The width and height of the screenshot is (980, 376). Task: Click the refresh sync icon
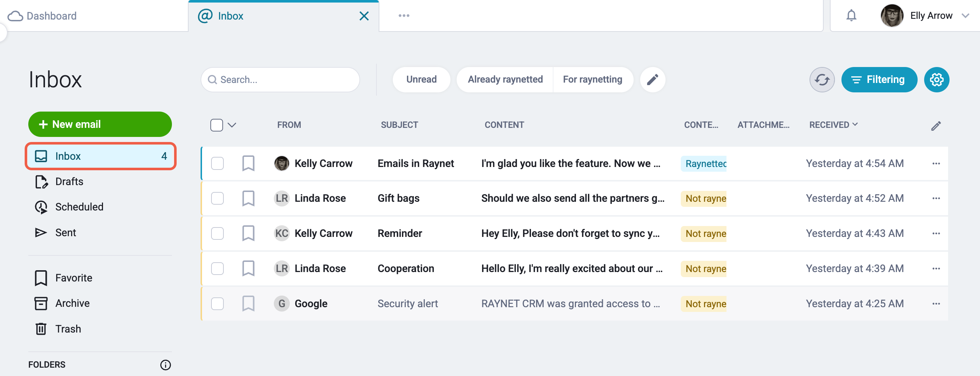click(x=822, y=80)
